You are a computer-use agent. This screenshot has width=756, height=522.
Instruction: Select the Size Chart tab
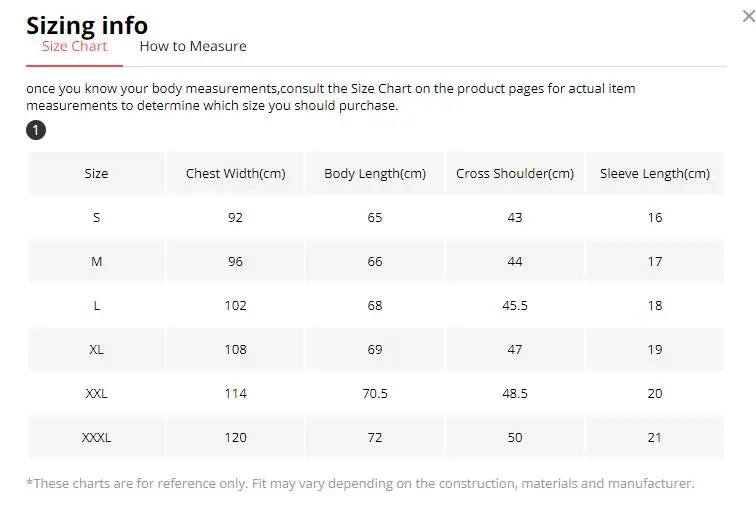(x=75, y=46)
